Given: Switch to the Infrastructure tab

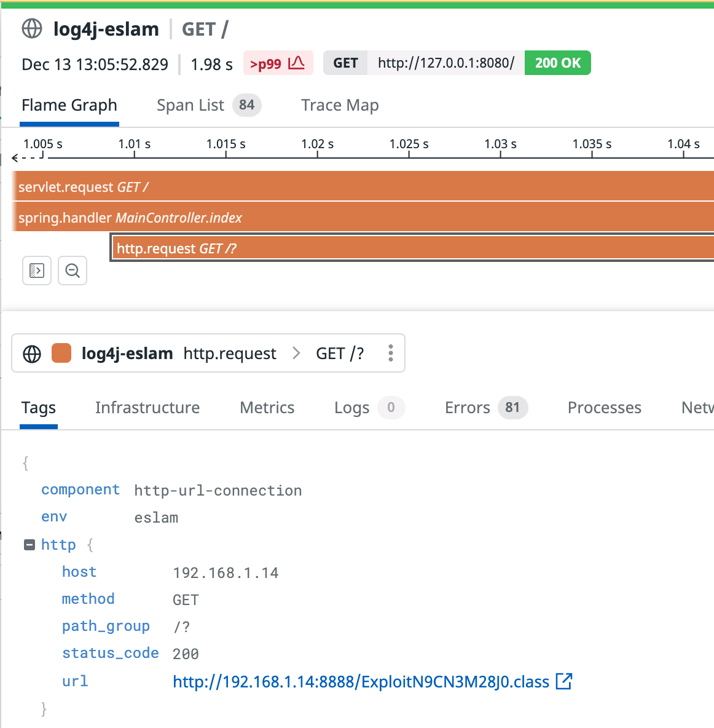Looking at the screenshot, I should [x=147, y=408].
